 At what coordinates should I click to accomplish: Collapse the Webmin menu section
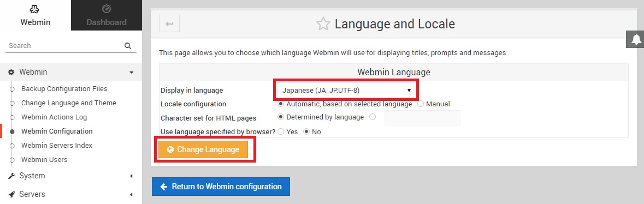71,72
